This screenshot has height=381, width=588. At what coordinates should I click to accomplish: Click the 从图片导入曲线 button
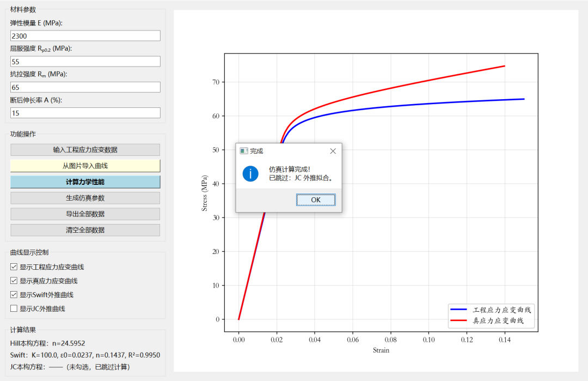[85, 166]
